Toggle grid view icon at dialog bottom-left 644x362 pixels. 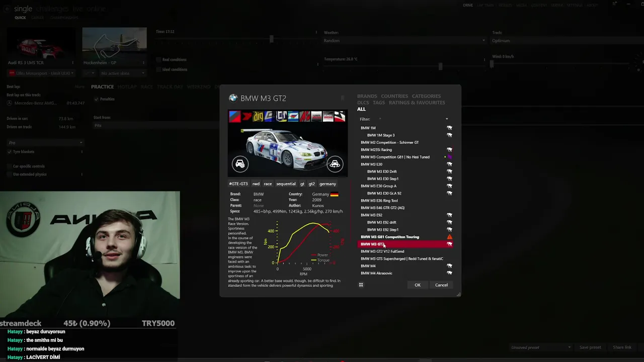coord(361,285)
